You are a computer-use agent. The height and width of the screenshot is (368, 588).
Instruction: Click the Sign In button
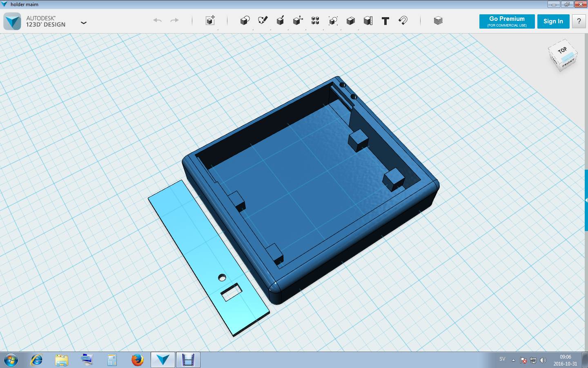click(553, 21)
